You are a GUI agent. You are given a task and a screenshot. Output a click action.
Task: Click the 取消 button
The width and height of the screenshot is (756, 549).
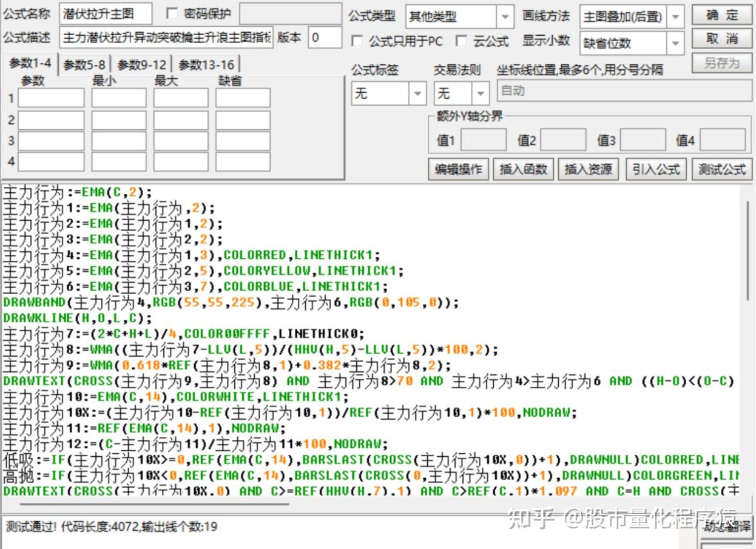click(722, 39)
